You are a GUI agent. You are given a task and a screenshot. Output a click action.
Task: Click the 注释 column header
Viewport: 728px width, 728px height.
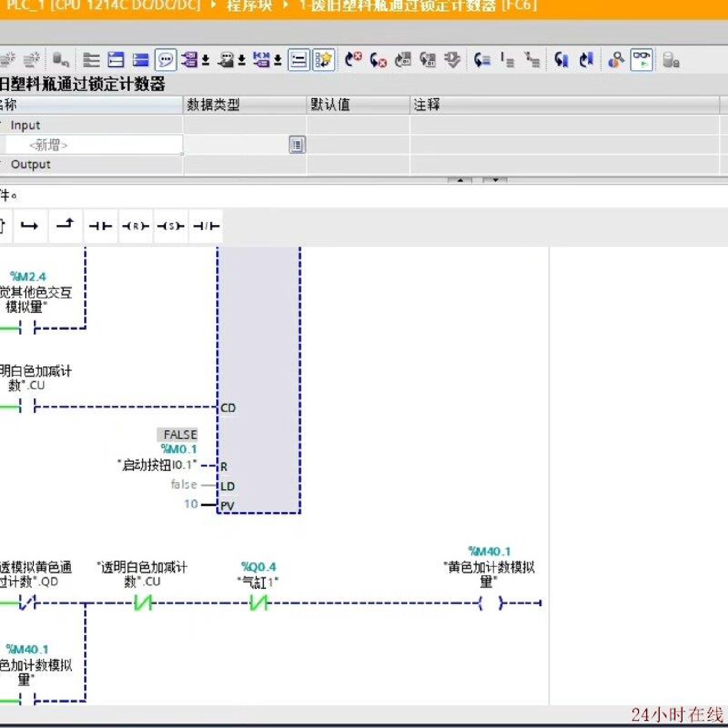565,105
